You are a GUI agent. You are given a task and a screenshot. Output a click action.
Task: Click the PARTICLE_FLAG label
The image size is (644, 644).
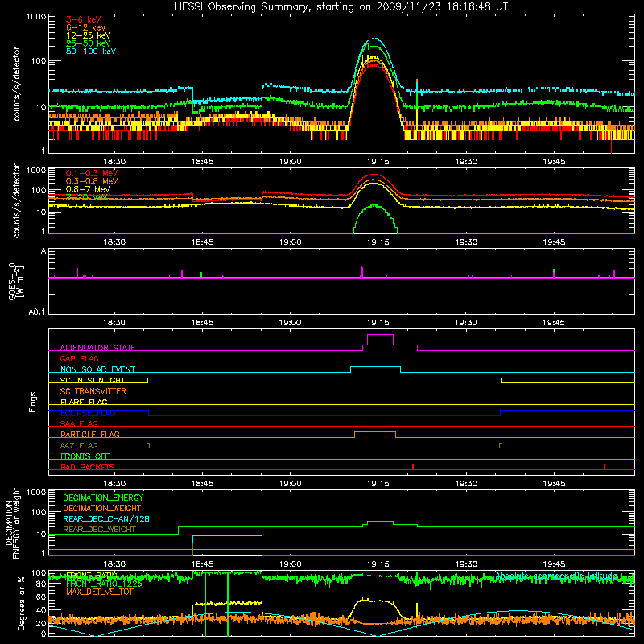(x=90, y=434)
